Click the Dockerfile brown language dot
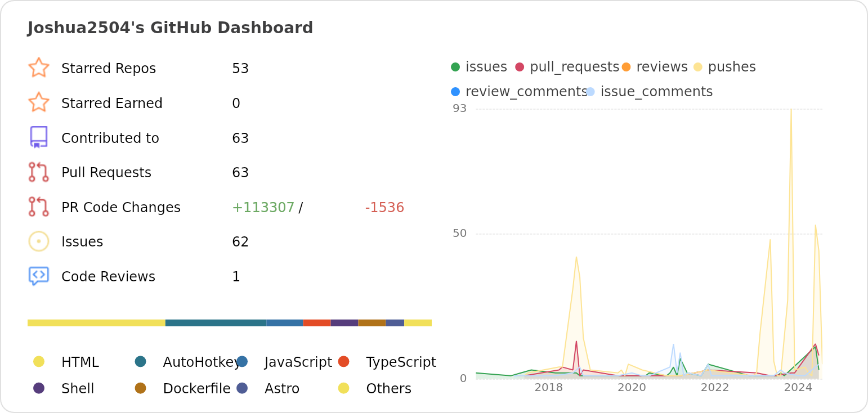 (x=141, y=388)
